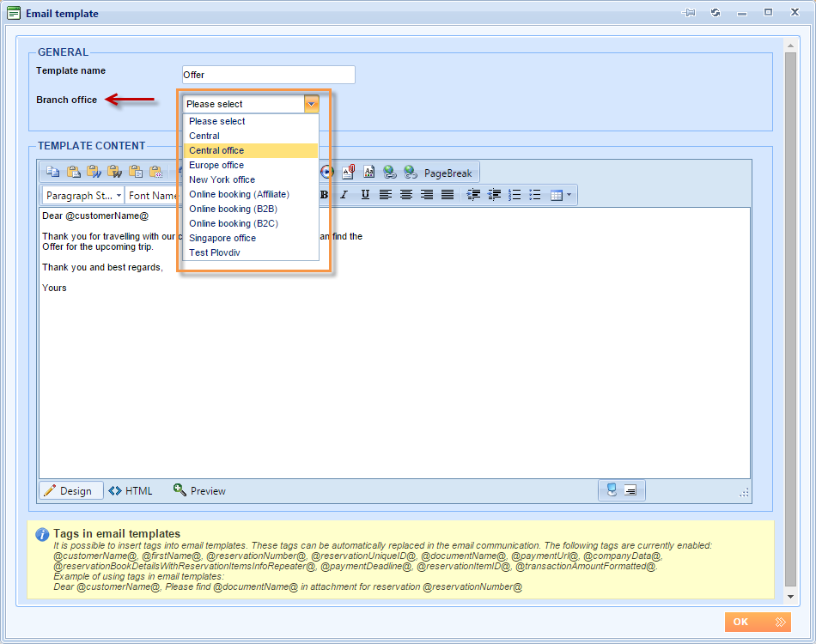Click 'Thank you and best regards,' line
Viewport: 816px width, 644px height.
102,267
